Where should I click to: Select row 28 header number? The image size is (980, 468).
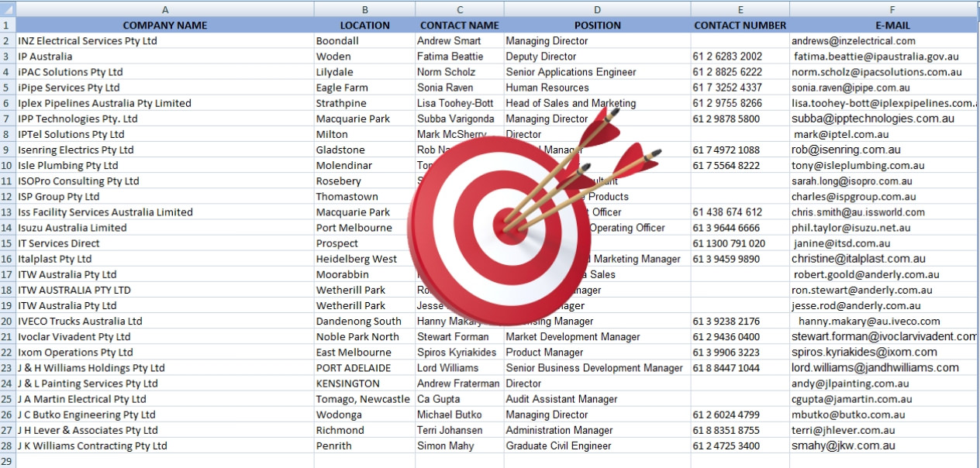pos(8,446)
